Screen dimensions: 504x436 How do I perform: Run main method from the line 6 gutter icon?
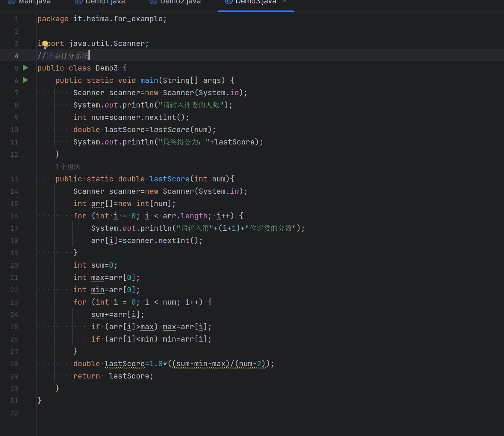pyautogui.click(x=25, y=80)
